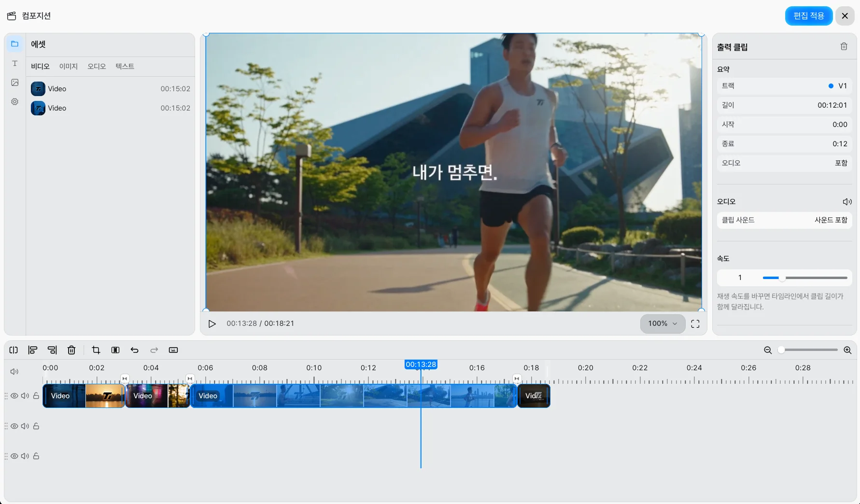Switch to the 이미지 asset tab
This screenshot has height=504, width=860.
69,66
